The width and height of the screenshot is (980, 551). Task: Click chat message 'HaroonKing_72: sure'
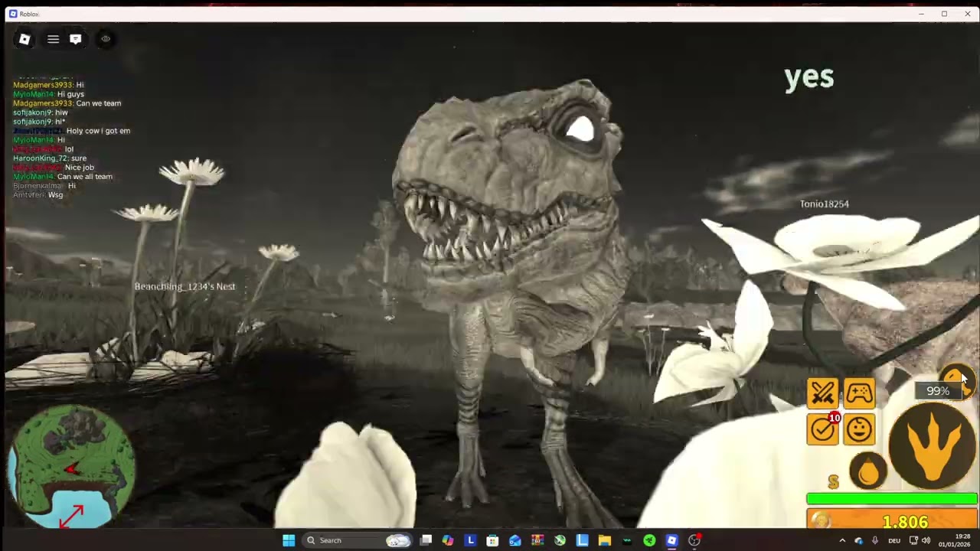(x=50, y=158)
